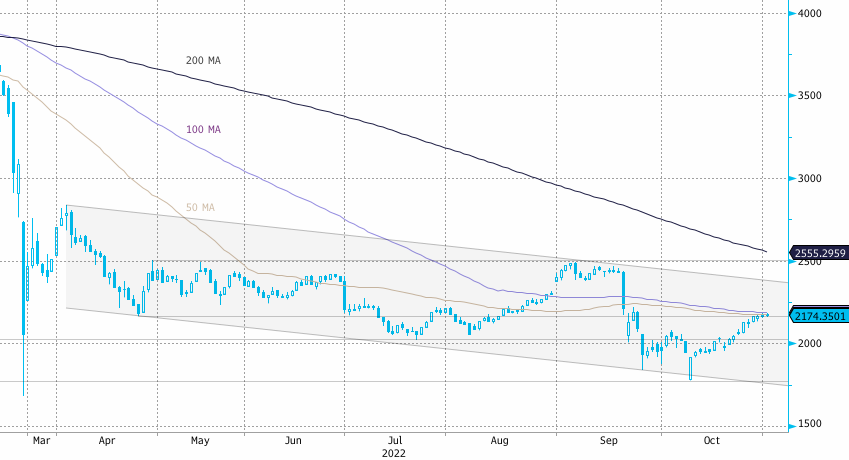Viewport: 849px width, 460px height.
Task: Click the May date axis label
Action: click(200, 440)
